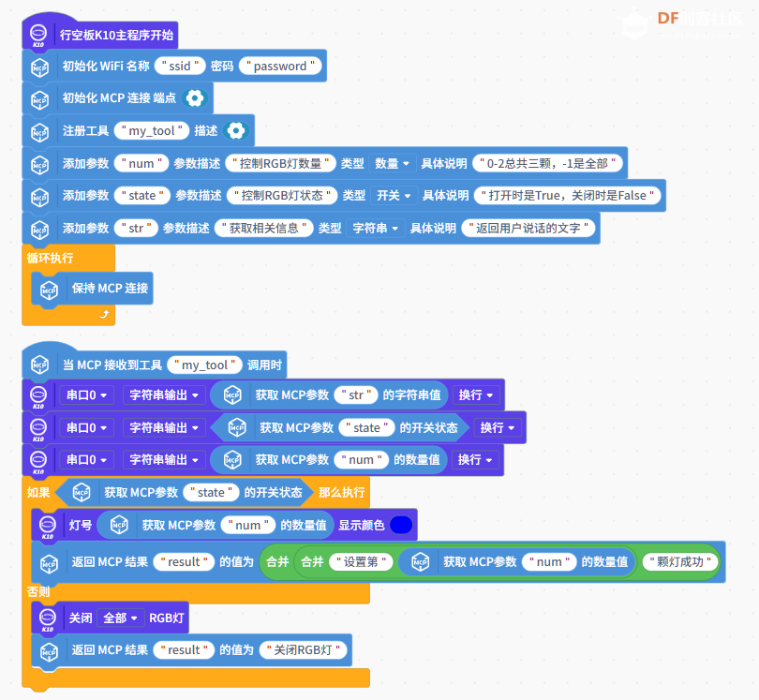
Task: Click the K10 icon on 关闭 全部 RGB灯 block
Action: pyautogui.click(x=48, y=618)
